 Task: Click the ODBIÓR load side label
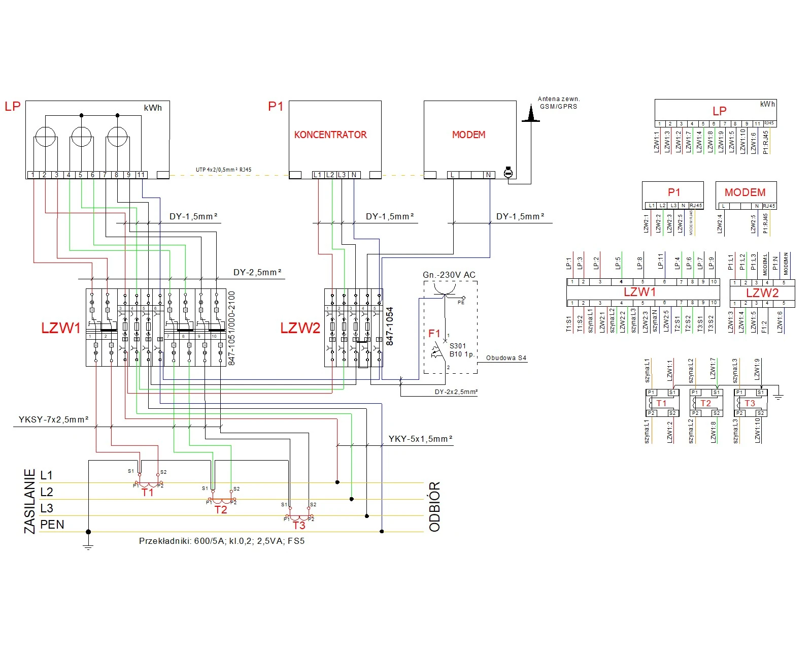click(434, 506)
